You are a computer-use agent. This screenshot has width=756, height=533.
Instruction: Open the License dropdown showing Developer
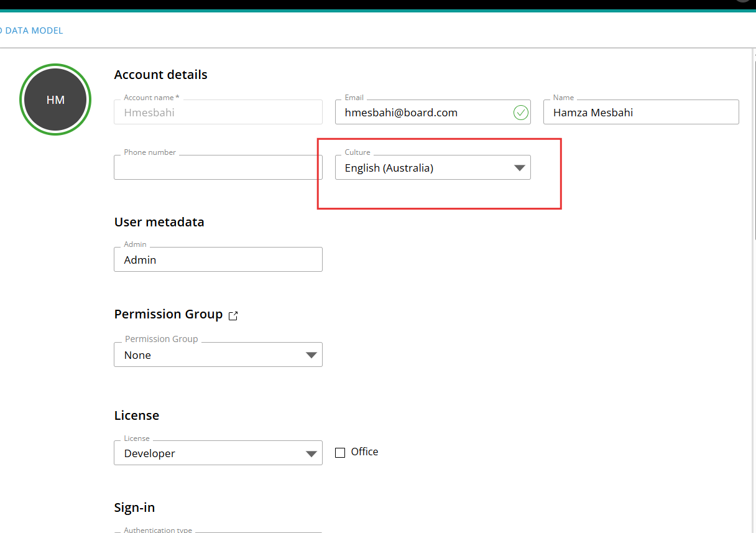[x=218, y=453]
